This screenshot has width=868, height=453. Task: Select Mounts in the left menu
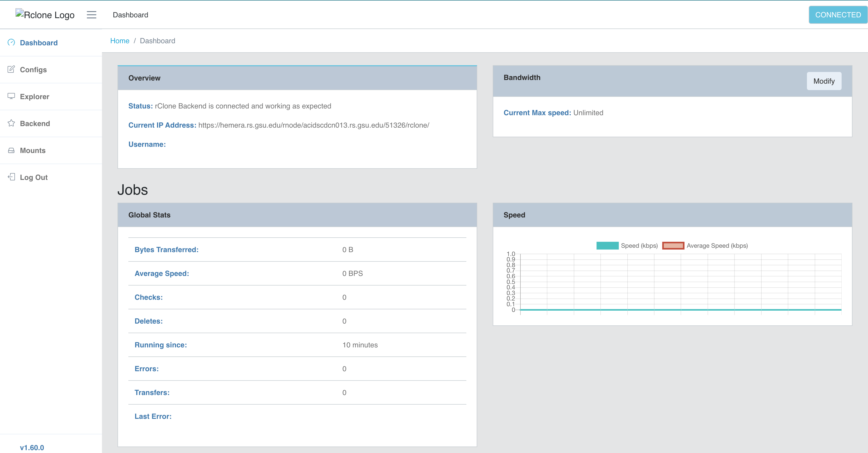click(x=33, y=150)
